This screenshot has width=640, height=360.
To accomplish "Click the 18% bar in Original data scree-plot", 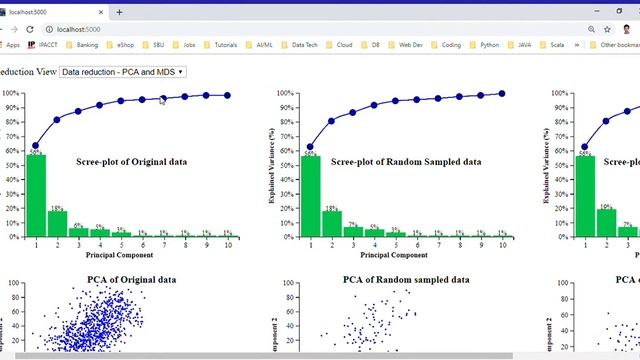I will pos(58,224).
